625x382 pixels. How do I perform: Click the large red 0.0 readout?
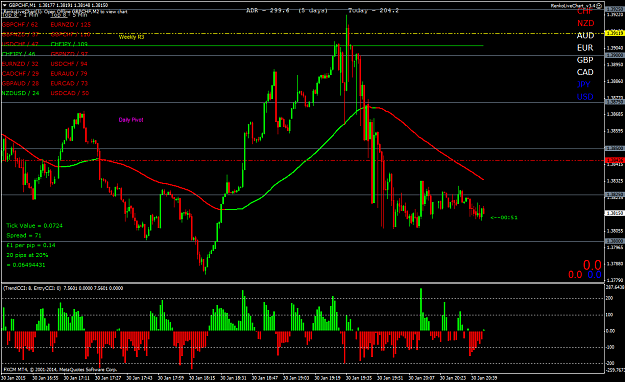click(592, 265)
